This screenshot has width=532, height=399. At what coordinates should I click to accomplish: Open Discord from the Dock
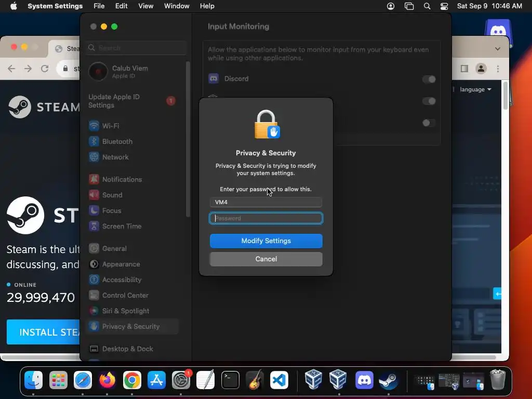tap(364, 380)
